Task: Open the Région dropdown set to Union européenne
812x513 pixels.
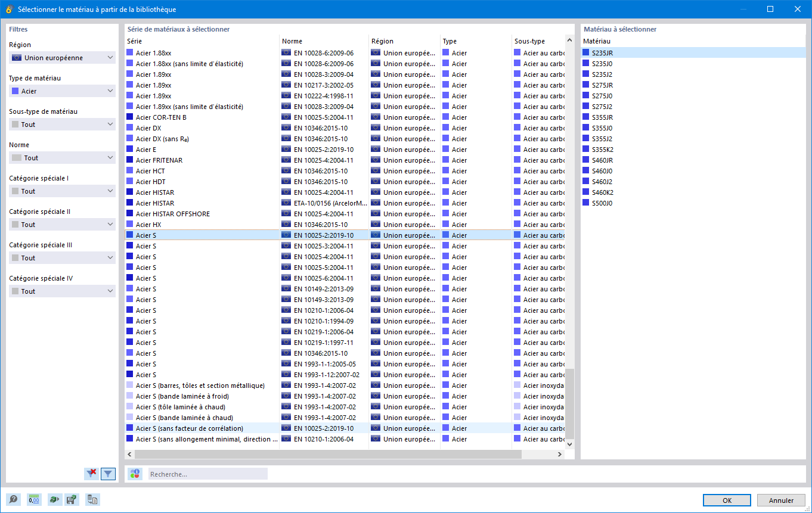Action: coord(62,58)
